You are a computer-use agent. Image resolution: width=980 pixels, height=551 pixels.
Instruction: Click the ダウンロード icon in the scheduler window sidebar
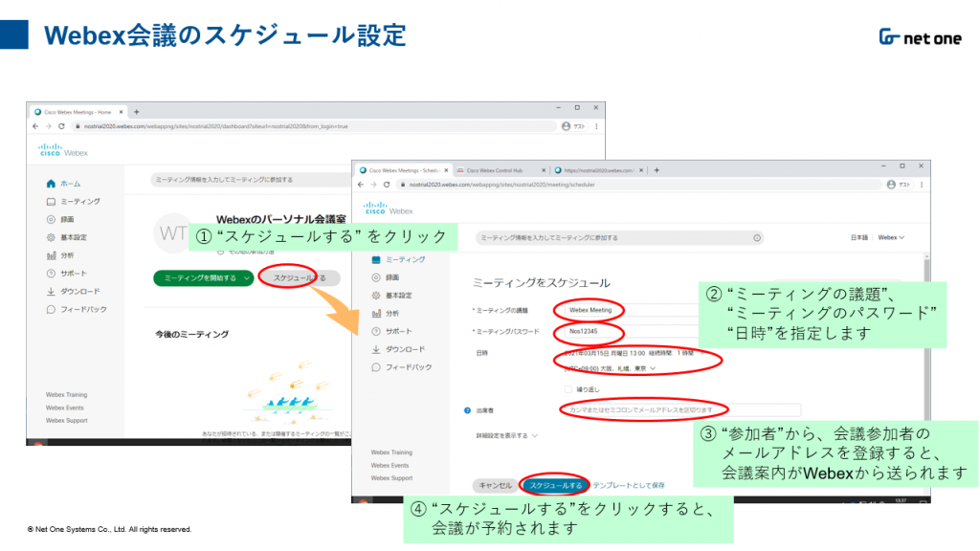tap(376, 350)
